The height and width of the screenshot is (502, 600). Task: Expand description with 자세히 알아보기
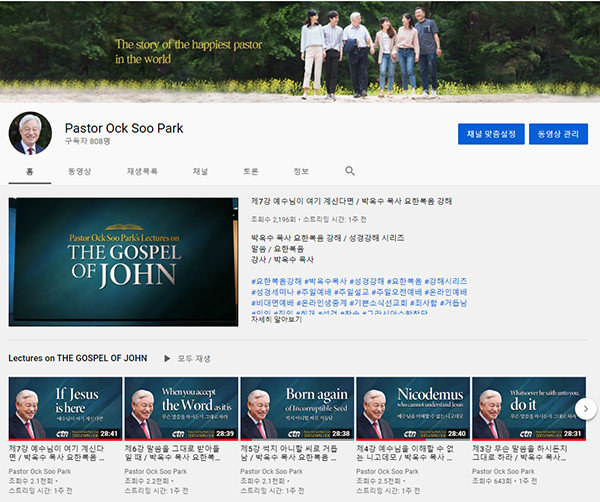tap(276, 319)
